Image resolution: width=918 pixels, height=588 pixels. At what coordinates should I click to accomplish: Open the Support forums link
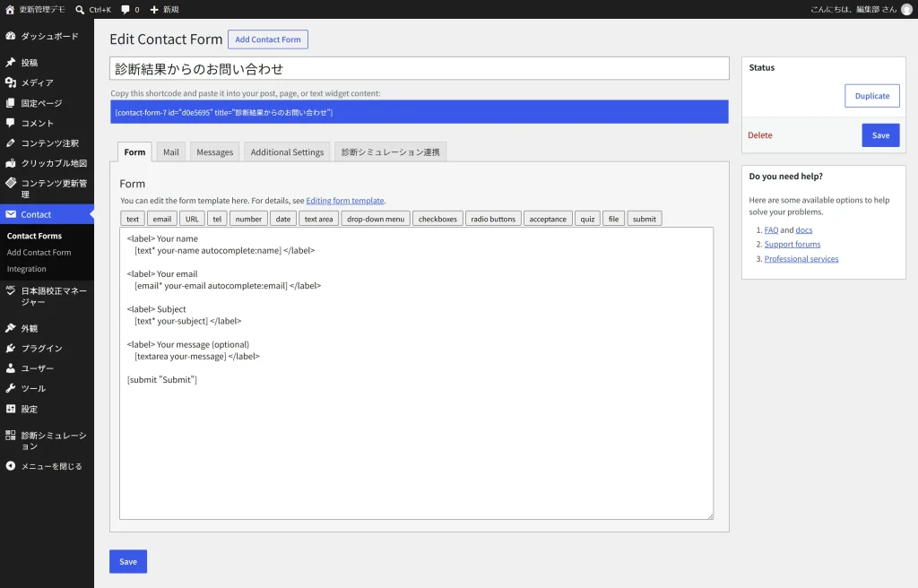coord(792,244)
